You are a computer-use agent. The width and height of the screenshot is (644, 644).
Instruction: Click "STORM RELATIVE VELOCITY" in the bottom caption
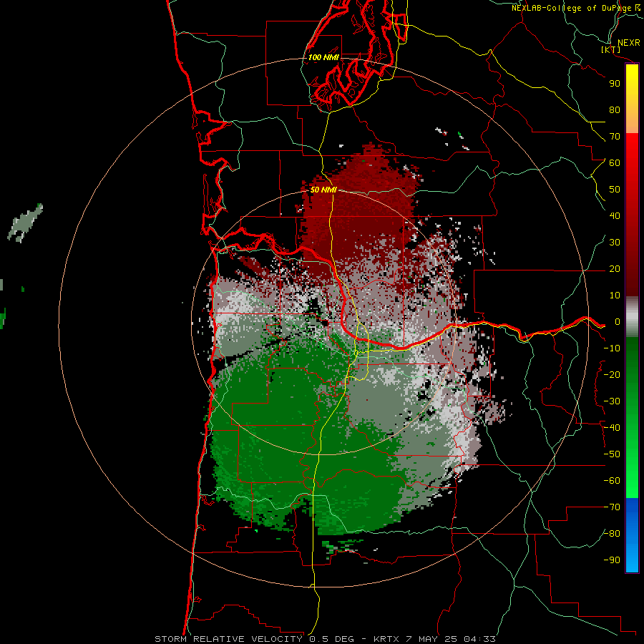229,639
